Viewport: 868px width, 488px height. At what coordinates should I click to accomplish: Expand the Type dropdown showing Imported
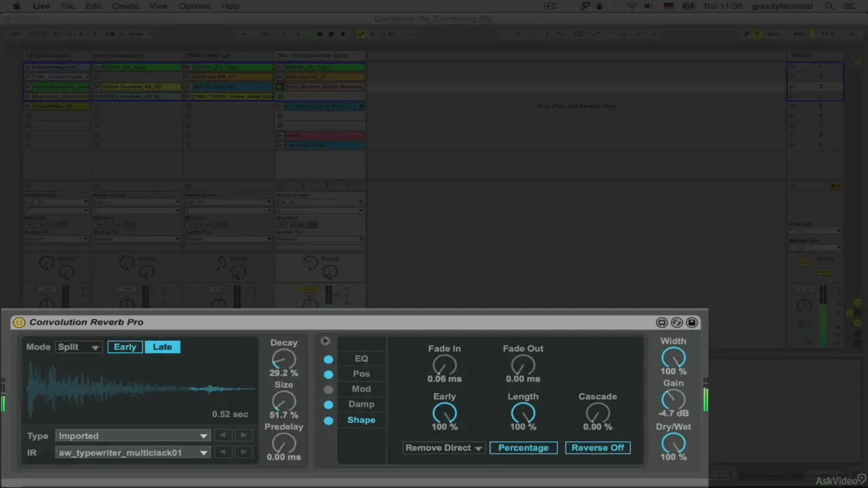(133, 436)
